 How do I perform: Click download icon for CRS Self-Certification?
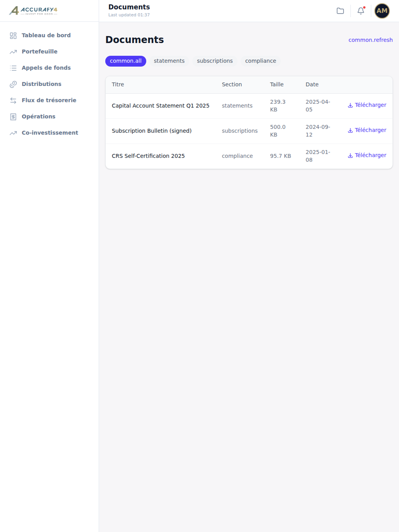[350, 155]
